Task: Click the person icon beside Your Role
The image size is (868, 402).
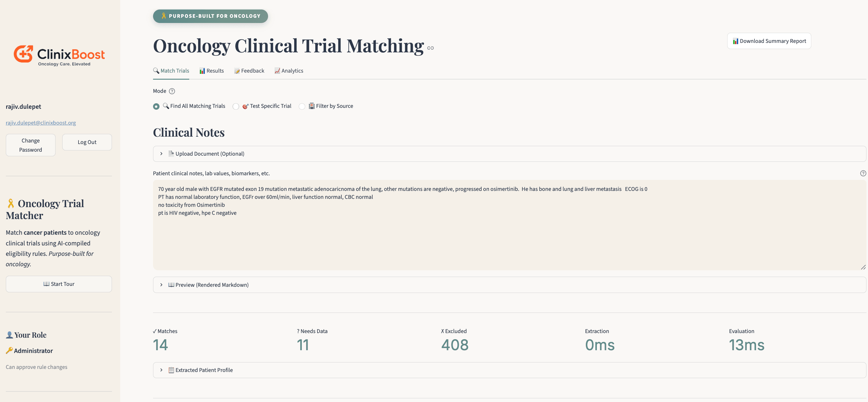Action: (10, 335)
